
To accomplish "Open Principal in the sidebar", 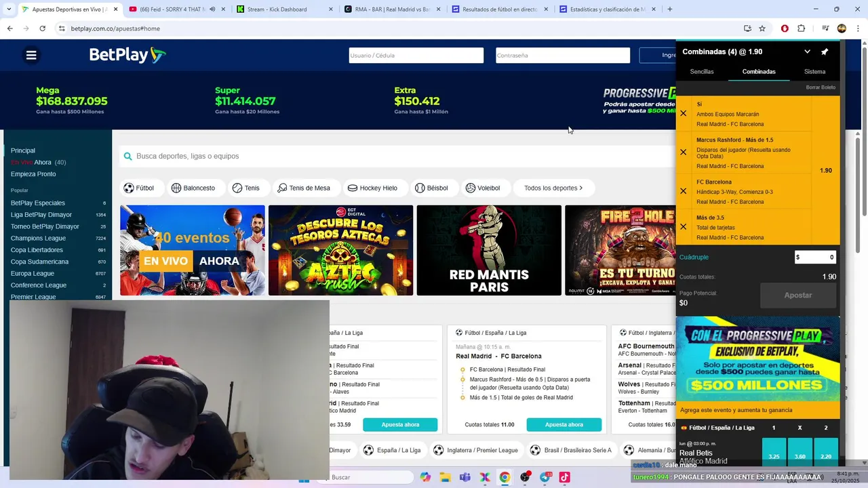I will pyautogui.click(x=23, y=150).
